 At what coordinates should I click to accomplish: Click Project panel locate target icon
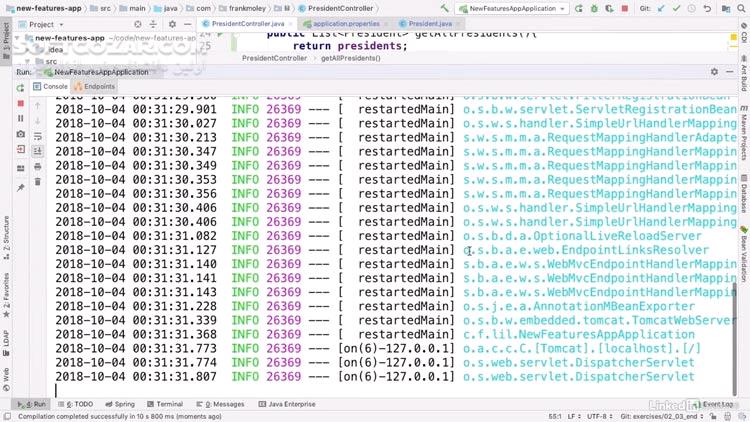point(138,24)
